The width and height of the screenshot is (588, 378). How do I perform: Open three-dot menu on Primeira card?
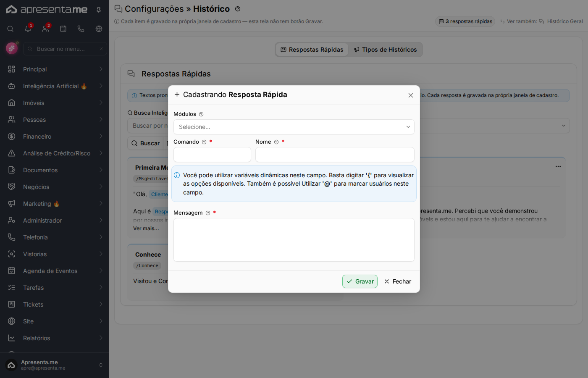[558, 166]
